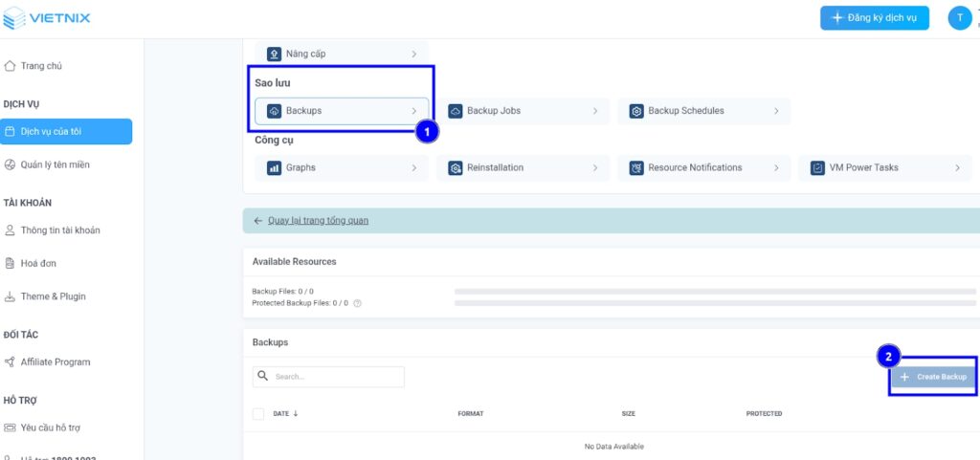Open the Reinstallation card
Screen dimensions: 980x460
click(523, 168)
